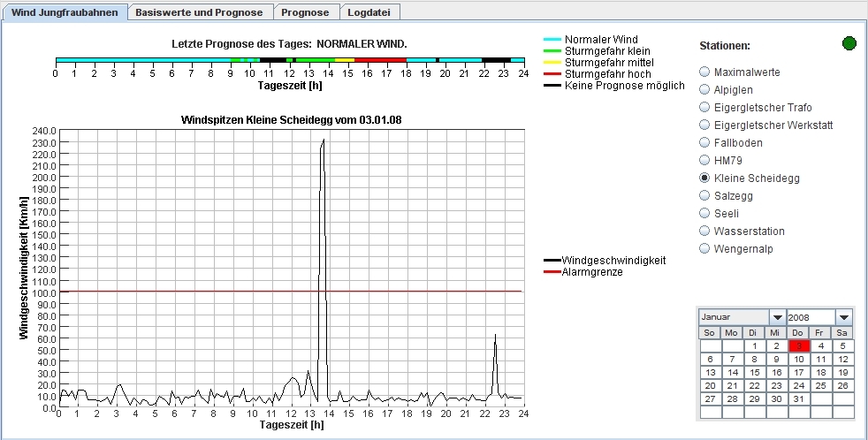The height and width of the screenshot is (440, 868).
Task: Select the Alpiglen station
Action: 704,90
